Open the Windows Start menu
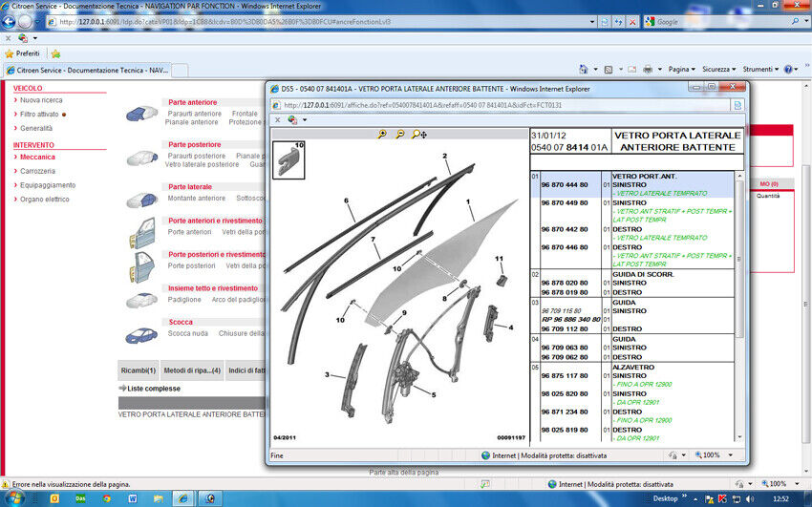812x507 pixels. 13,498
